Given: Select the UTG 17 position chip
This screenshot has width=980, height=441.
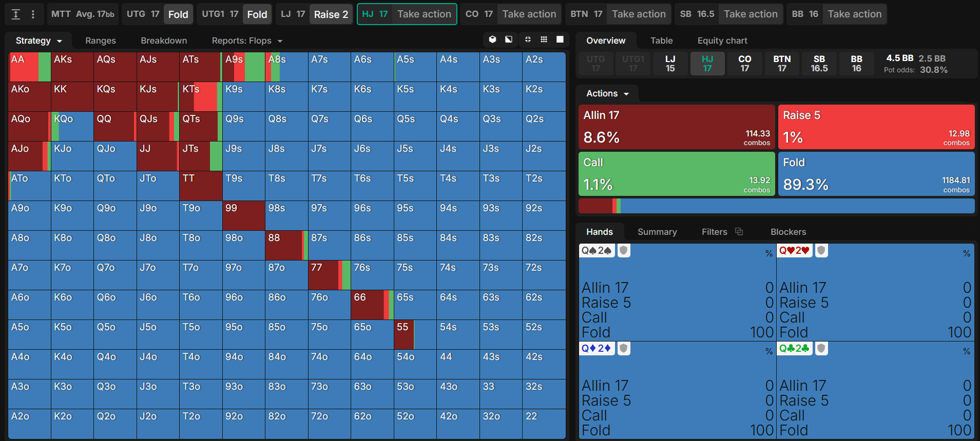Looking at the screenshot, I should tap(595, 64).
